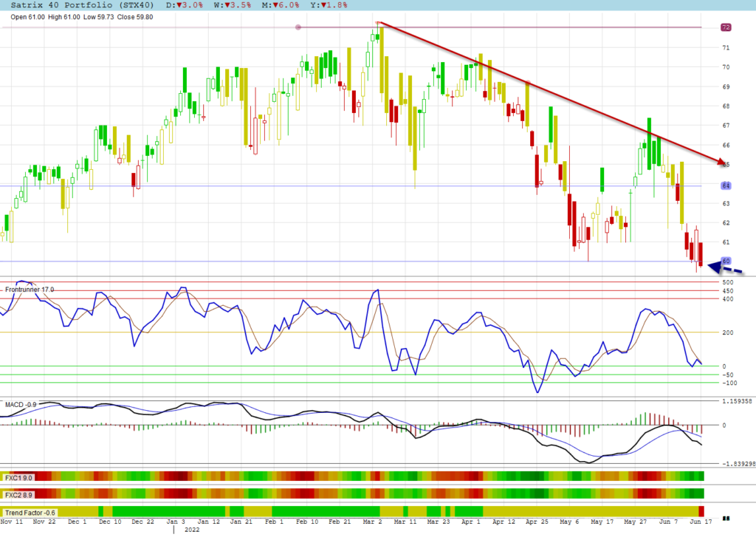This screenshot has height=543, width=756.
Task: Click the Dec 10 date label
Action: pyautogui.click(x=110, y=522)
